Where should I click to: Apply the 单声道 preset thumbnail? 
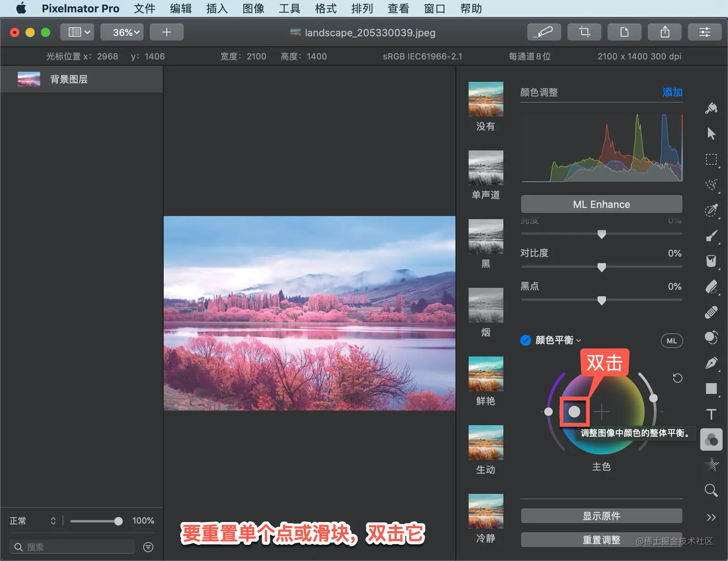(x=486, y=168)
